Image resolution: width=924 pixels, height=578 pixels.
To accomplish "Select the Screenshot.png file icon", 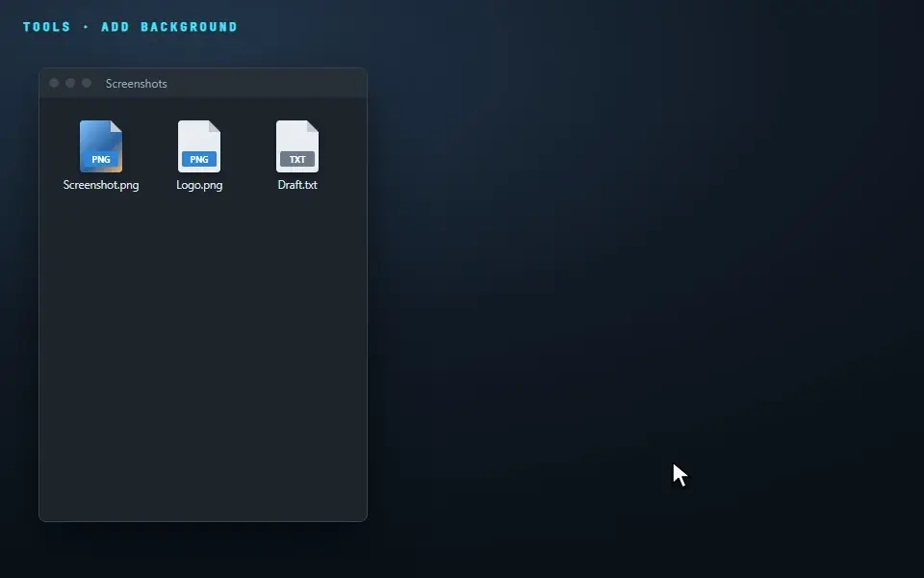I will pos(101,146).
